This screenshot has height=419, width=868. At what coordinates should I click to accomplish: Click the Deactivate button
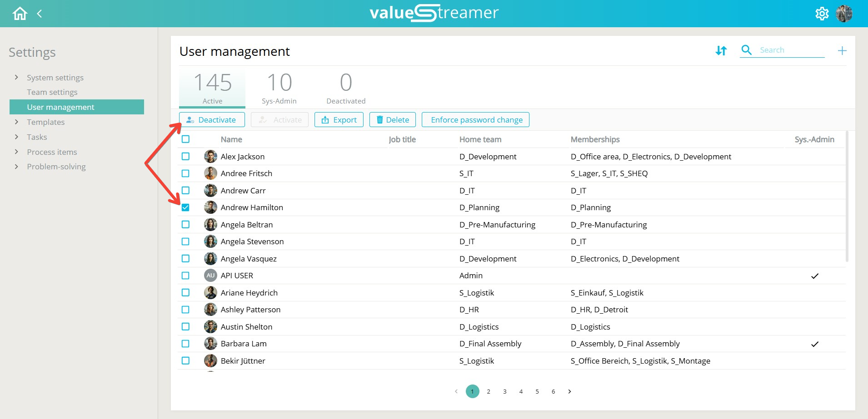pyautogui.click(x=212, y=120)
